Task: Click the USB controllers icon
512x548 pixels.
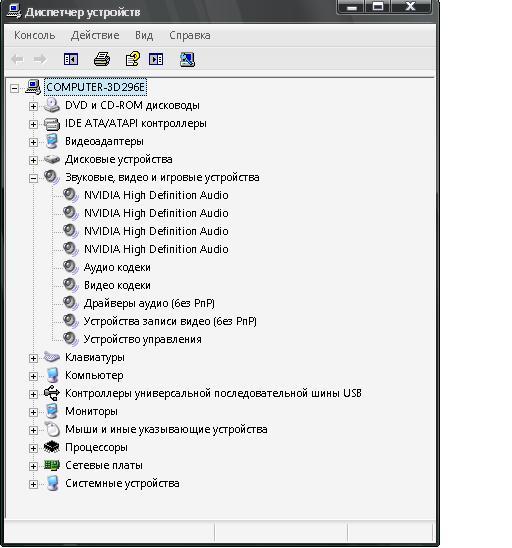Action: click(x=52, y=393)
